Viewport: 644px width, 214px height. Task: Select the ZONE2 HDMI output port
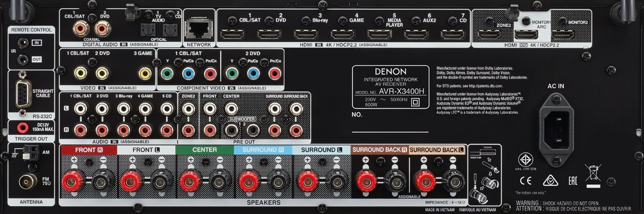click(x=489, y=34)
